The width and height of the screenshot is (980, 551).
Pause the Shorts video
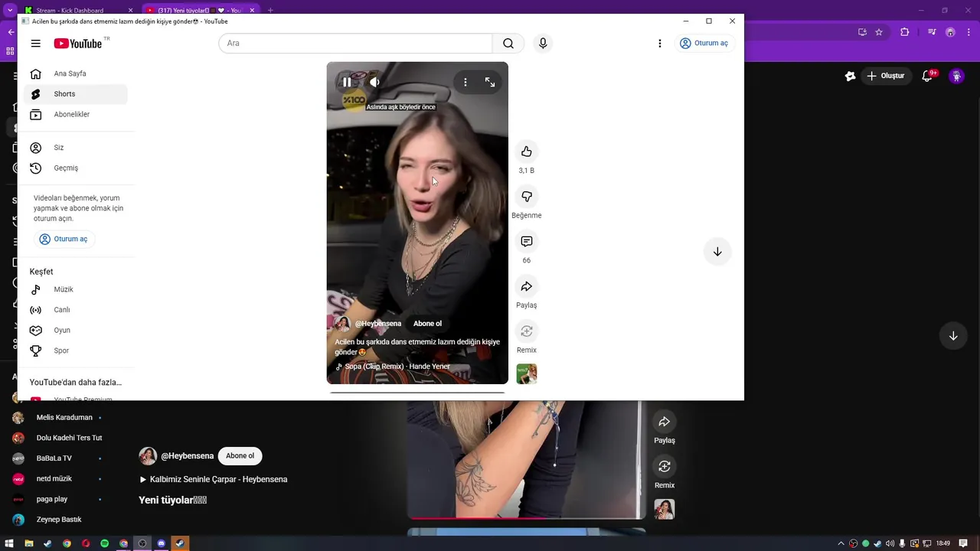[347, 82]
